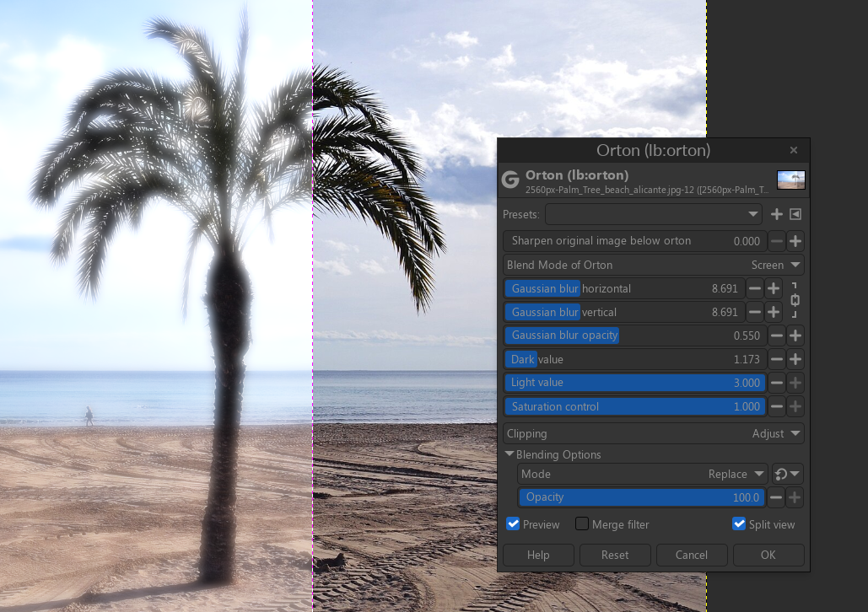Decrease the Light value
The height and width of the screenshot is (612, 868).
[x=777, y=383]
